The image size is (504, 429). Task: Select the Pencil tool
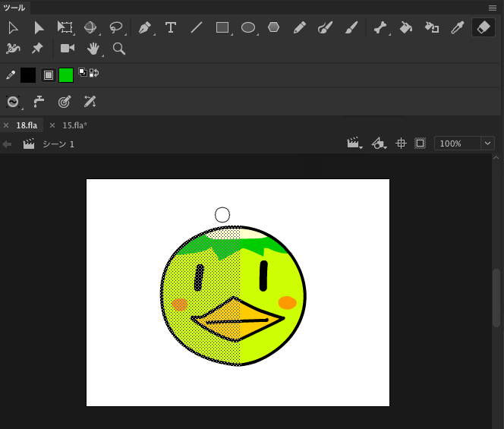click(299, 27)
